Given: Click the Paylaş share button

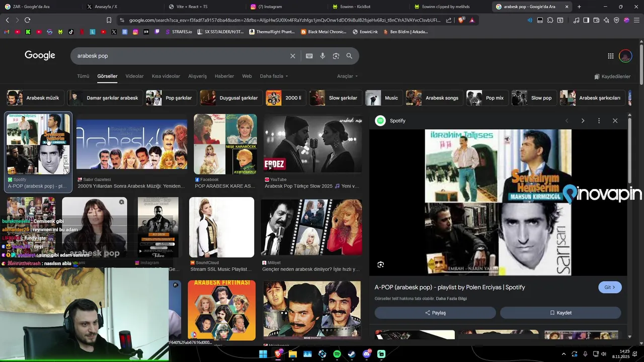Looking at the screenshot, I should pyautogui.click(x=435, y=313).
